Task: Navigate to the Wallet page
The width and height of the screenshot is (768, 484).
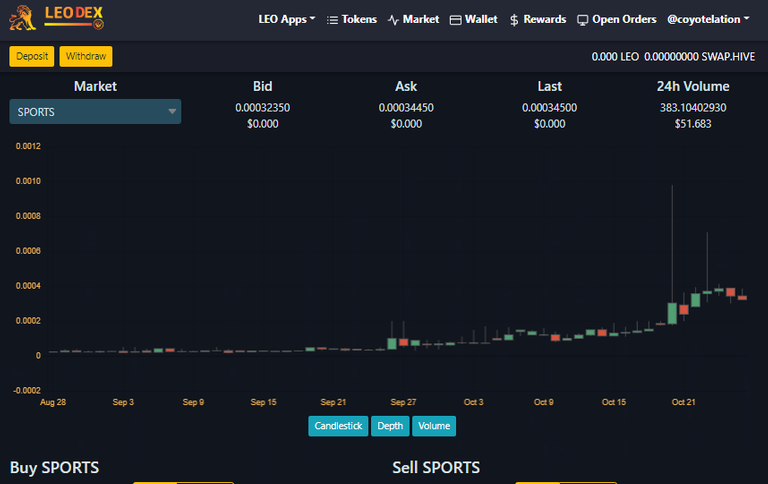Action: tap(481, 20)
